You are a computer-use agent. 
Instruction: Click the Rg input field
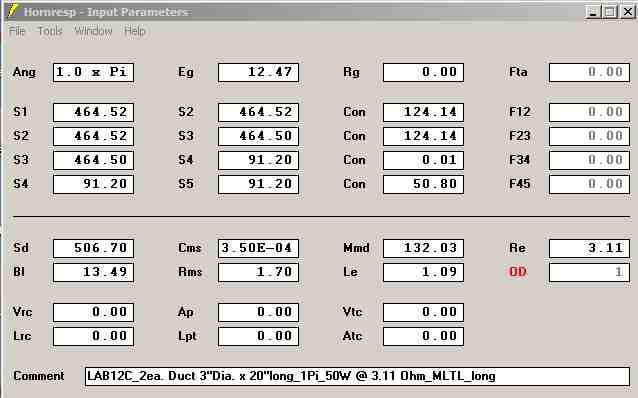pyautogui.click(x=423, y=72)
